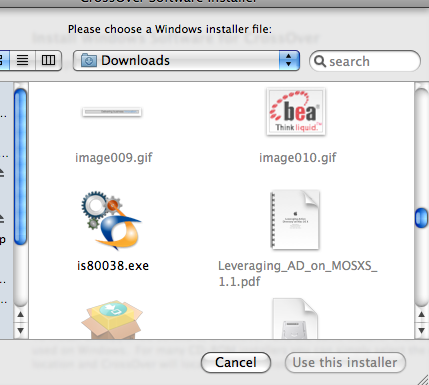Click the file list scrollbar thumb
This screenshot has height=385, width=429.
[421, 218]
